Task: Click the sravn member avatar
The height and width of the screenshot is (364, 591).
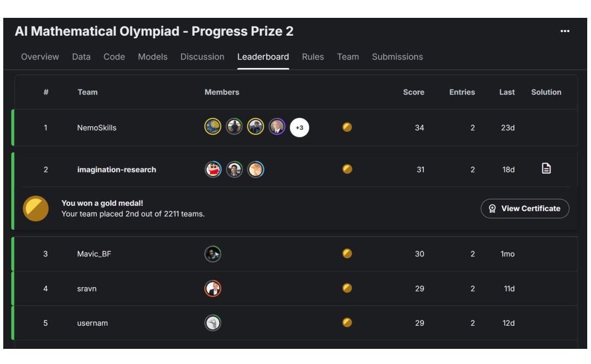Action: click(213, 289)
